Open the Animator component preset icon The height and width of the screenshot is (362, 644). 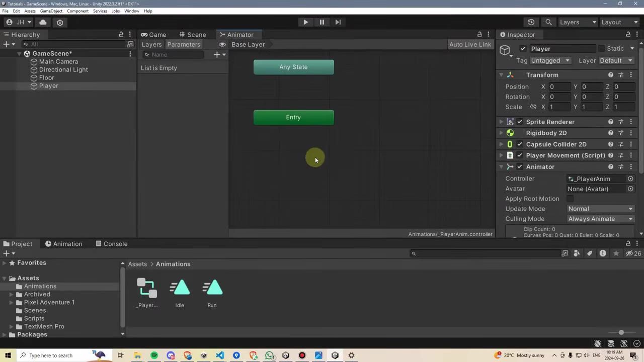pos(621,167)
